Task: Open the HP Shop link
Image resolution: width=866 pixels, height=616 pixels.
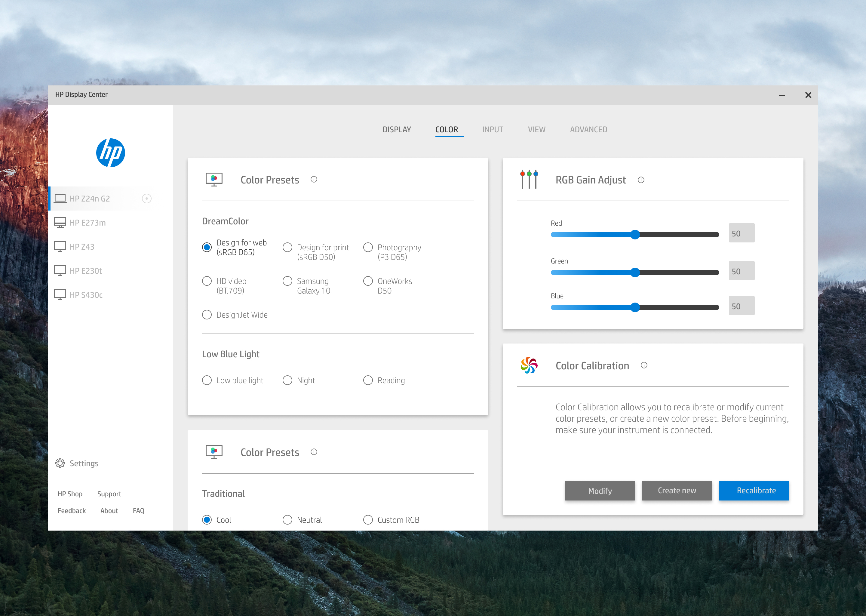Action: click(70, 494)
